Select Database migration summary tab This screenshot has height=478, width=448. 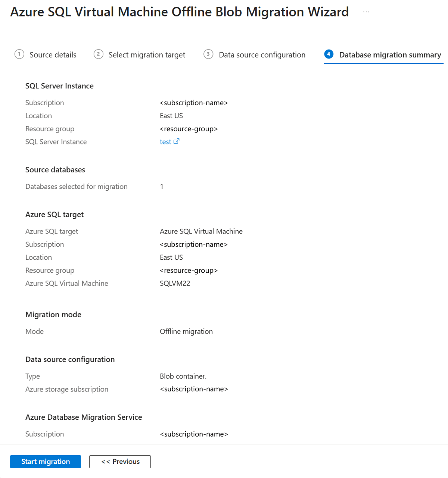[390, 55]
